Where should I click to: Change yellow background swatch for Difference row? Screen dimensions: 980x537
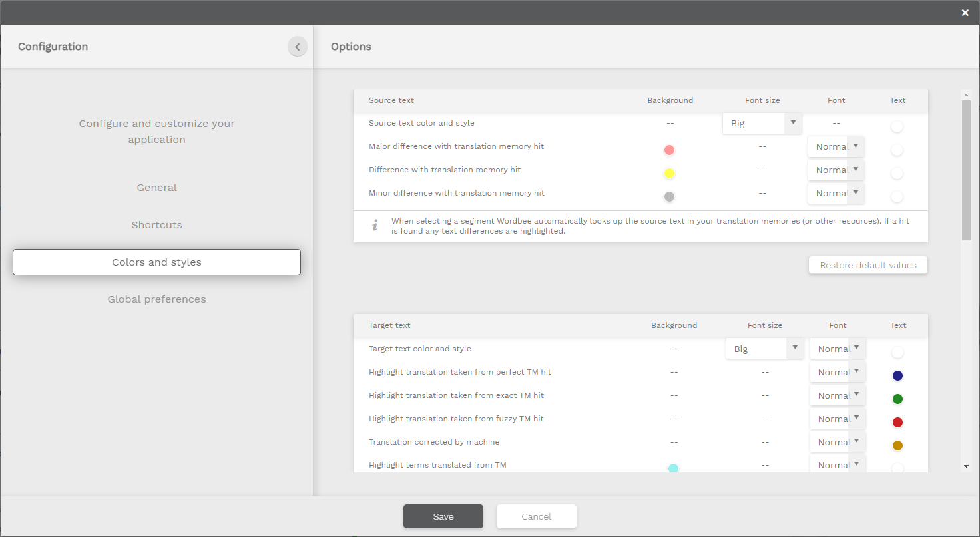tap(669, 174)
